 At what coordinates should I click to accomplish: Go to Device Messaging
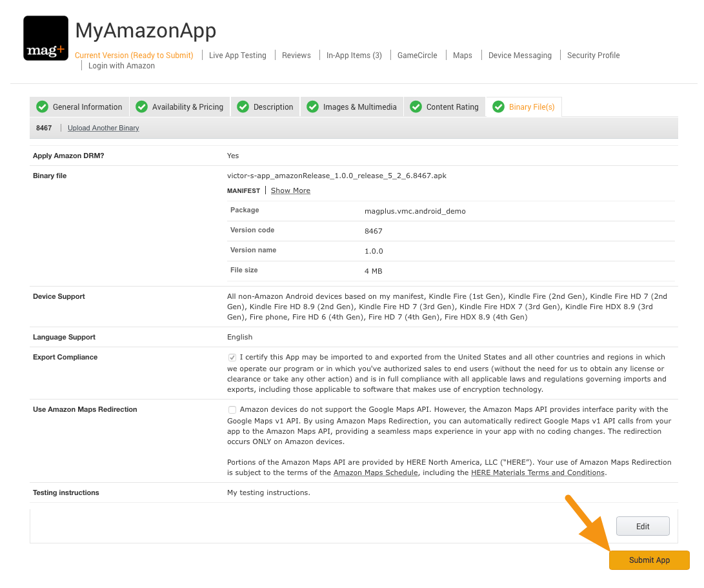click(x=520, y=56)
